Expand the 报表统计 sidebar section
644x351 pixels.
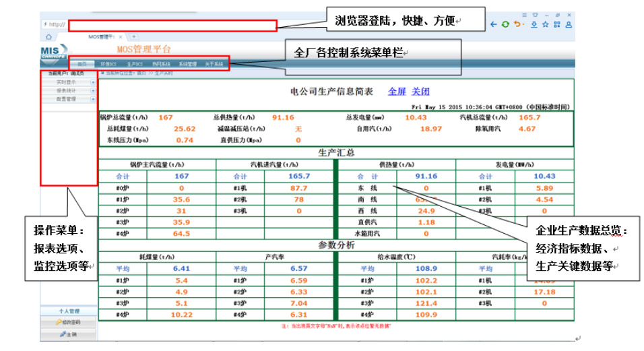(93, 90)
